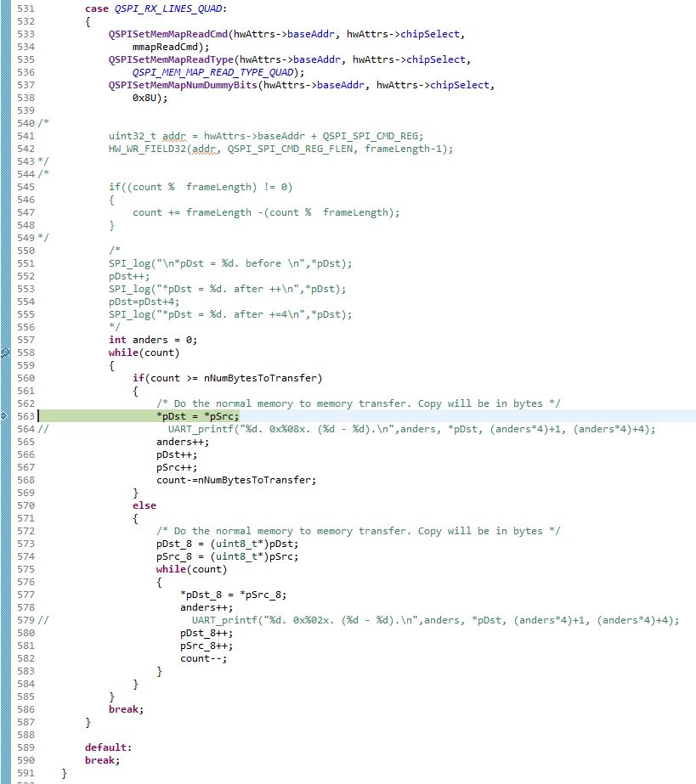
Task: Click SPI_log call containing 'after ++'
Action: pyautogui.click(x=227, y=289)
